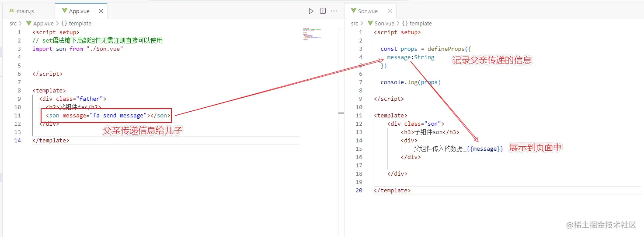Click 'import son from "./Son.vue"' line
644x237 pixels.
(78, 49)
